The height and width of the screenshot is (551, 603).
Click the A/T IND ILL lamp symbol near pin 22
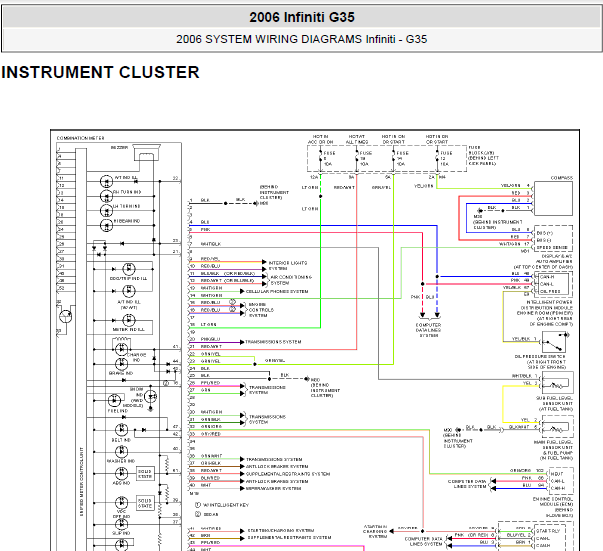coord(106,181)
